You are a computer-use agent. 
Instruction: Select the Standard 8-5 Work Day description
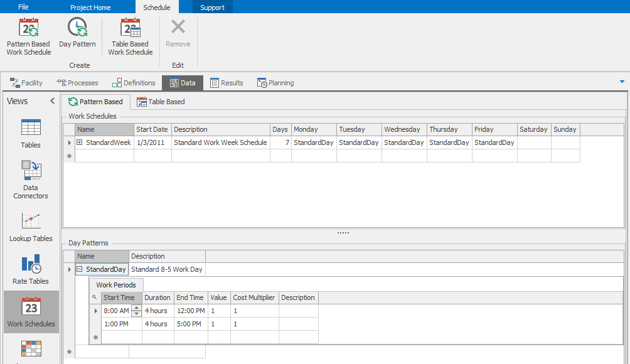[167, 269]
